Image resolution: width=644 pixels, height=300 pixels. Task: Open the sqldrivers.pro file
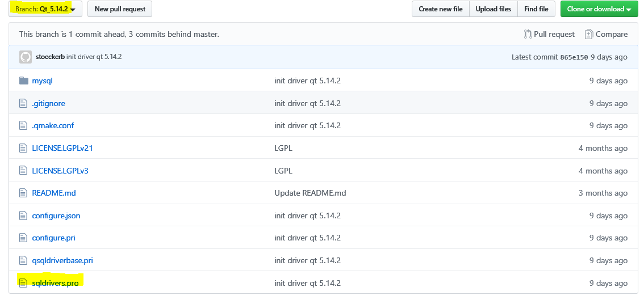click(x=55, y=283)
